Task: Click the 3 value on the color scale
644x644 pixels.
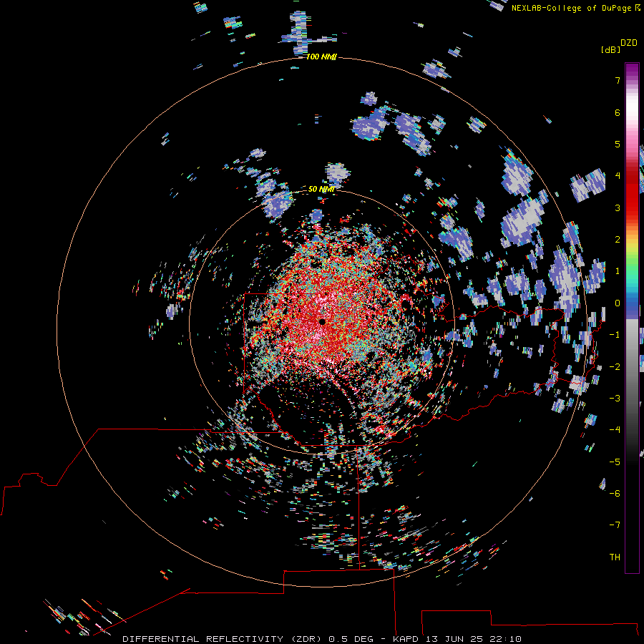Action: (618, 208)
